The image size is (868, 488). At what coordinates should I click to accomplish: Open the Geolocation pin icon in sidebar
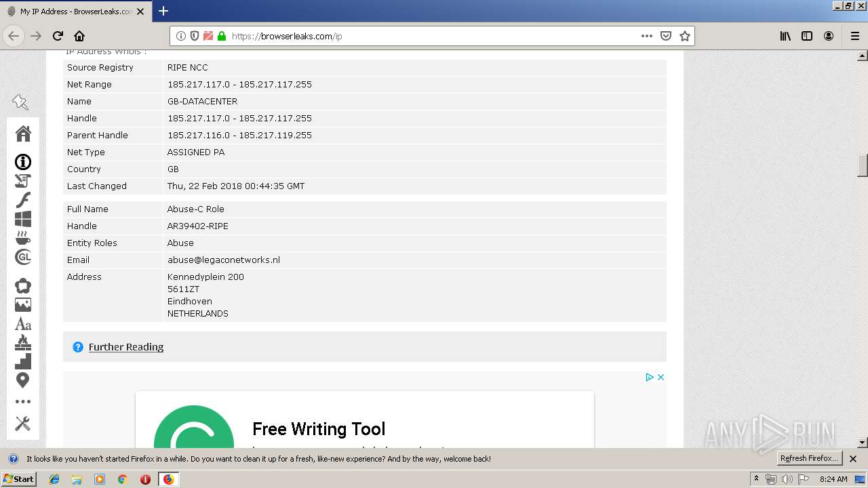click(x=23, y=380)
